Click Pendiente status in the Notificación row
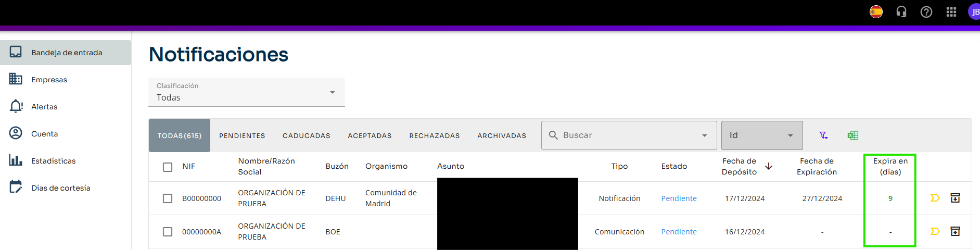 [x=679, y=198]
